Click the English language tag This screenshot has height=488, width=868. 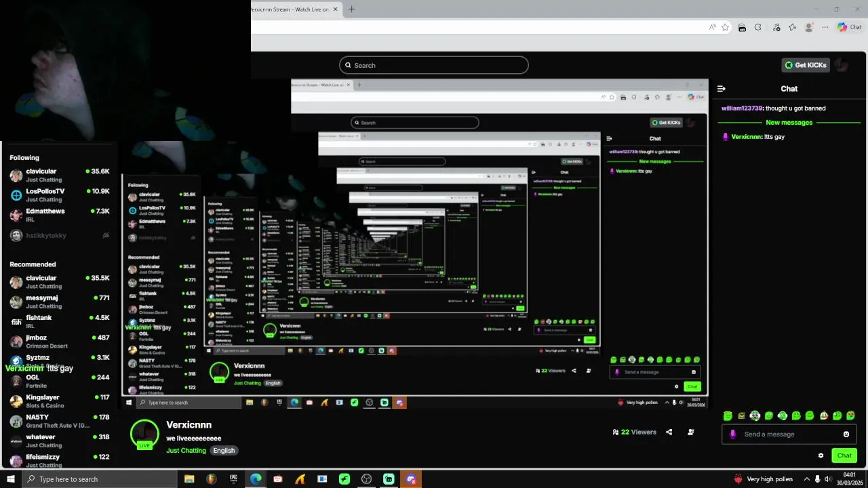click(x=223, y=450)
